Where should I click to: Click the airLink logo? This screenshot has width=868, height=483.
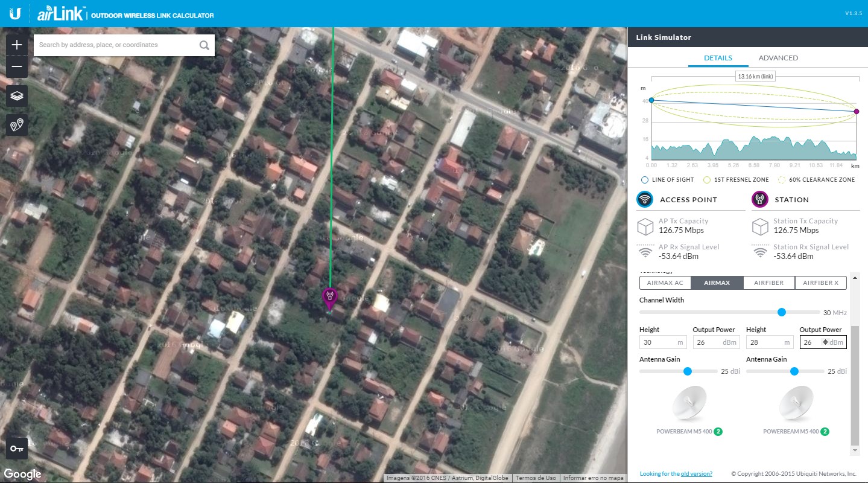point(61,14)
